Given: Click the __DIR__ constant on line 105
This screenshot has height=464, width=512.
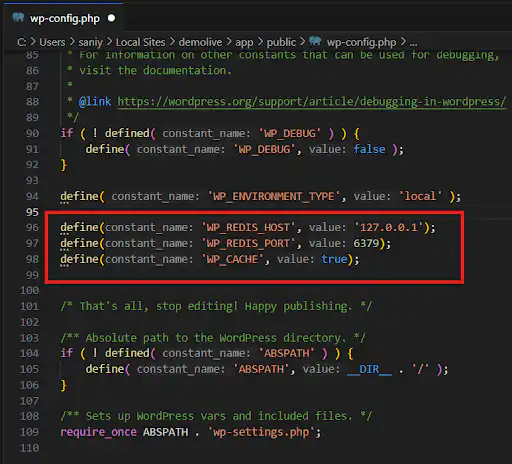Looking at the screenshot, I should [369, 369].
